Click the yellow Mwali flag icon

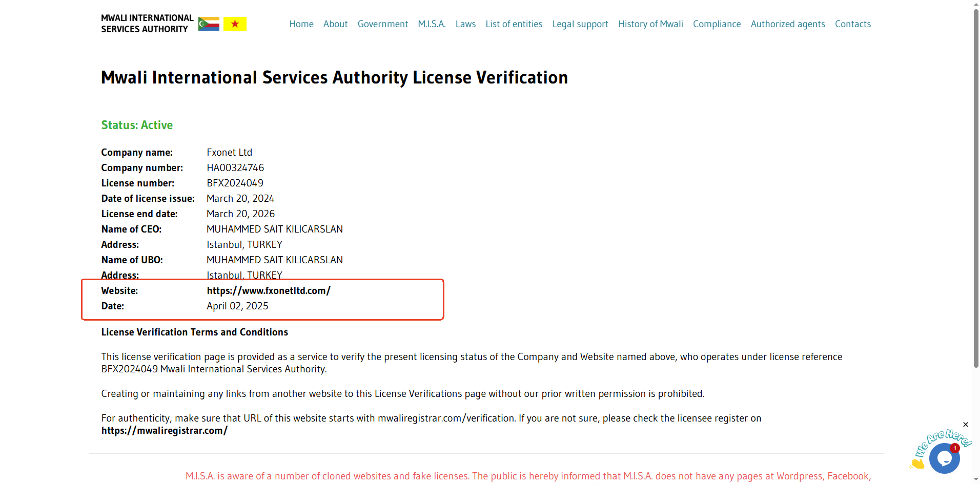pos(235,24)
